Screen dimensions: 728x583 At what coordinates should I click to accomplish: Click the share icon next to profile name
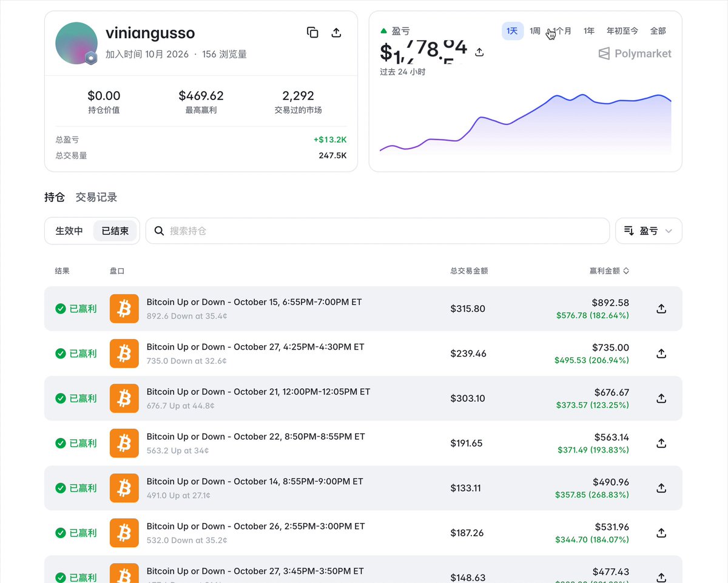point(336,33)
